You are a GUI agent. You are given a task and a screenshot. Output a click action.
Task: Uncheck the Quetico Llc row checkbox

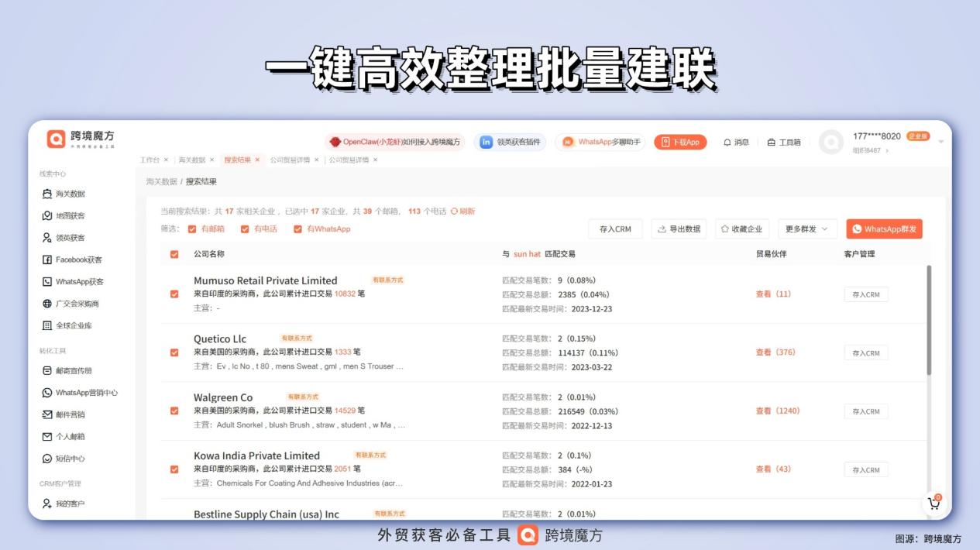click(174, 352)
